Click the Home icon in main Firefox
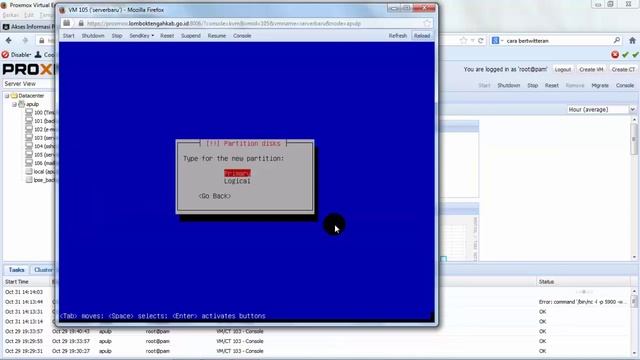This screenshot has height=360, width=640. click(632, 40)
